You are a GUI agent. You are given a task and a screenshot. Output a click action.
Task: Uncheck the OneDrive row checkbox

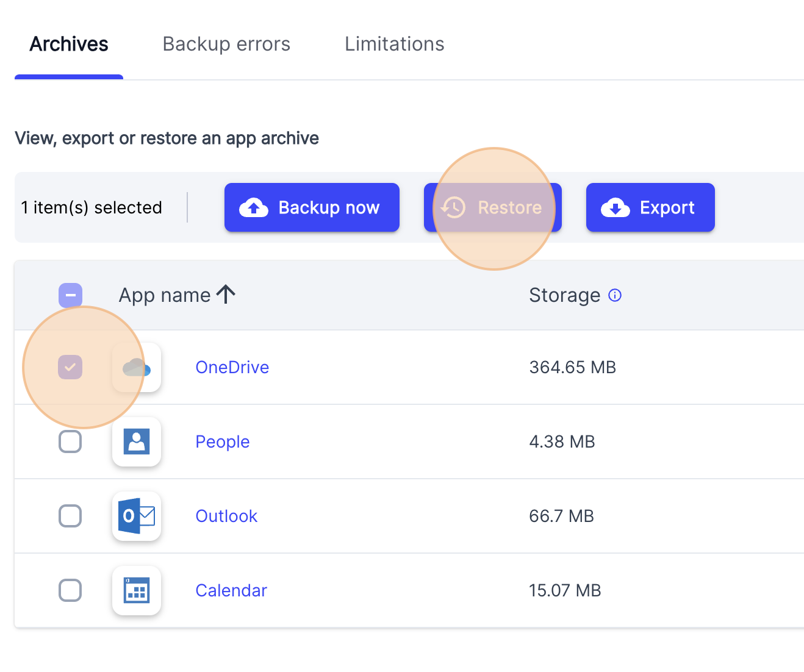(70, 367)
